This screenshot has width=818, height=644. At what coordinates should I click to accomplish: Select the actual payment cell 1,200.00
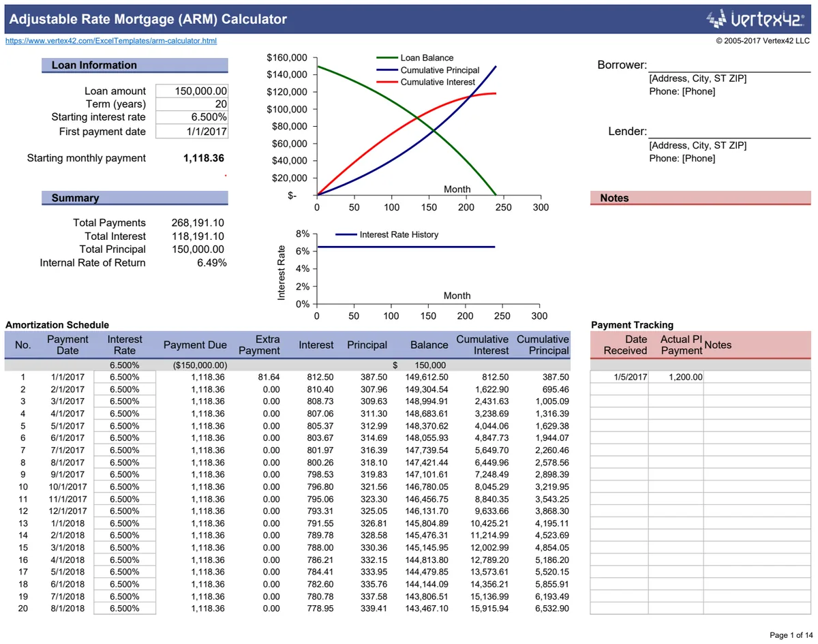click(x=676, y=377)
